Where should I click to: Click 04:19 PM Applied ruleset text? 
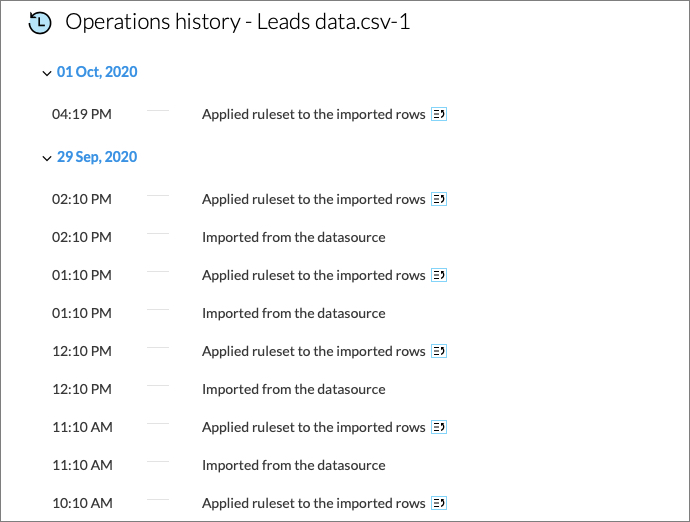tap(313, 115)
